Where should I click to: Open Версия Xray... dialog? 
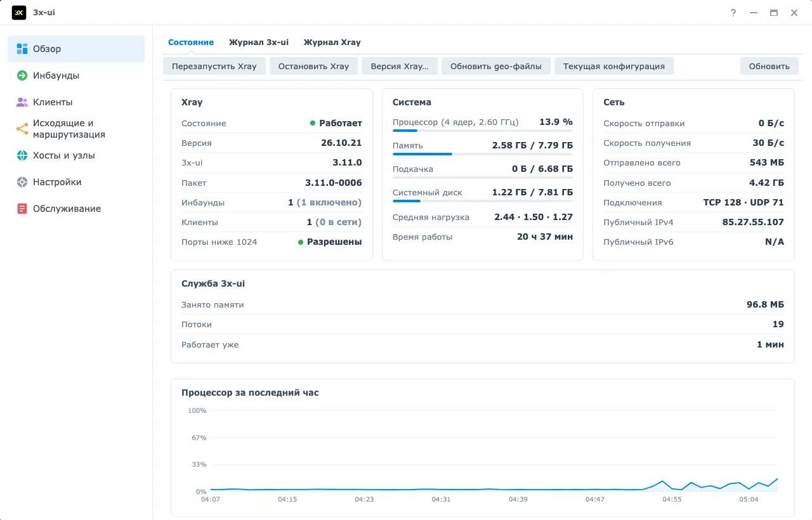pos(400,66)
